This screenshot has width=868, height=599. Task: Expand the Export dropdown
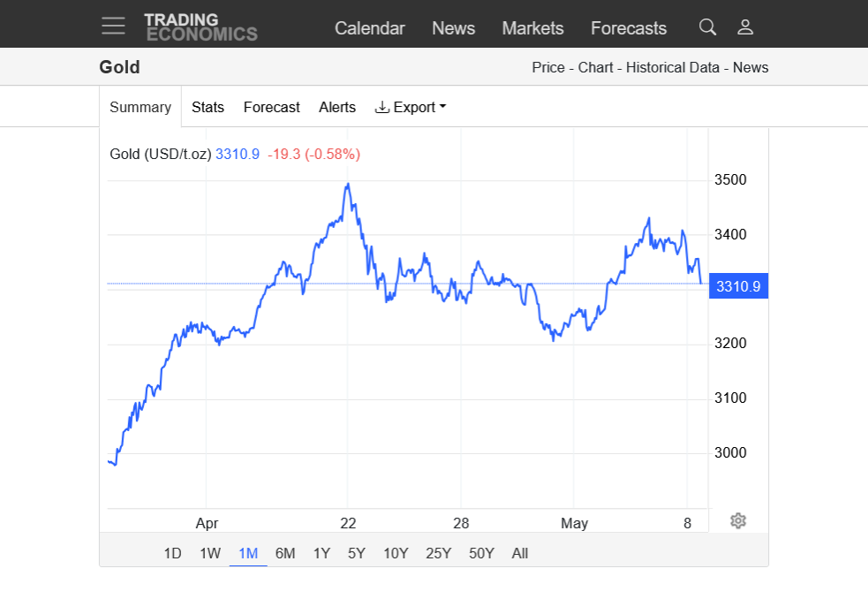click(x=411, y=107)
